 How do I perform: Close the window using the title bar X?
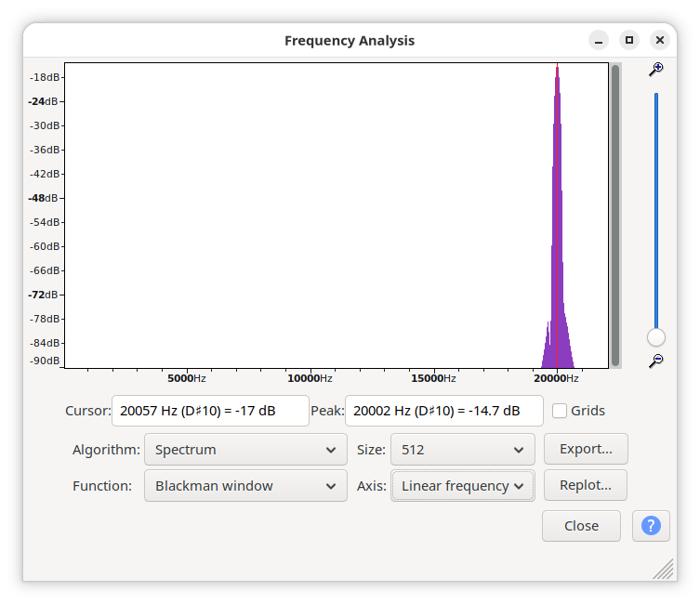(660, 41)
